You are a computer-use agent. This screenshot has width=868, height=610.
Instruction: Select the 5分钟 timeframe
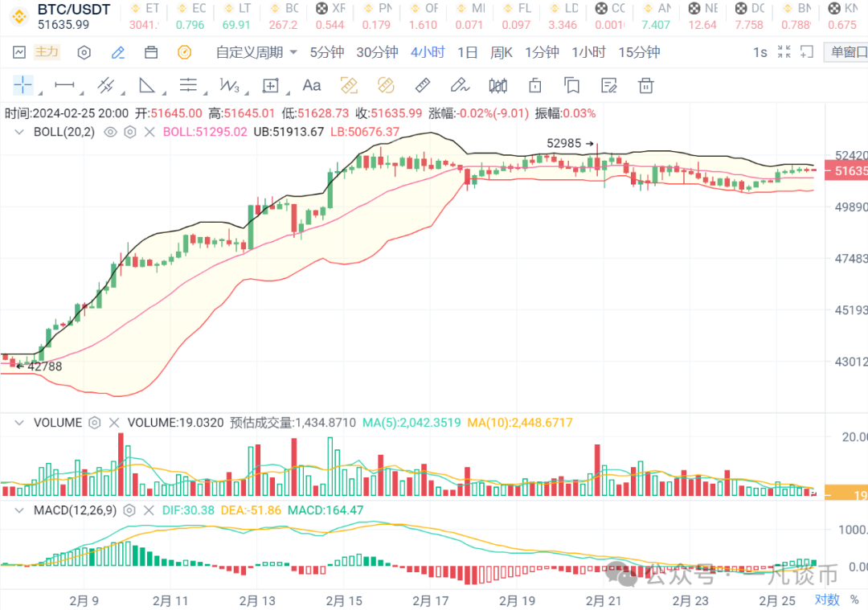click(326, 52)
